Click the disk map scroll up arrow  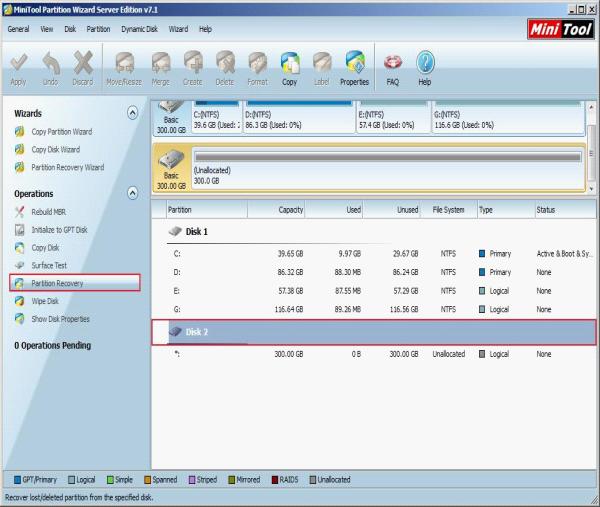pyautogui.click(x=591, y=106)
